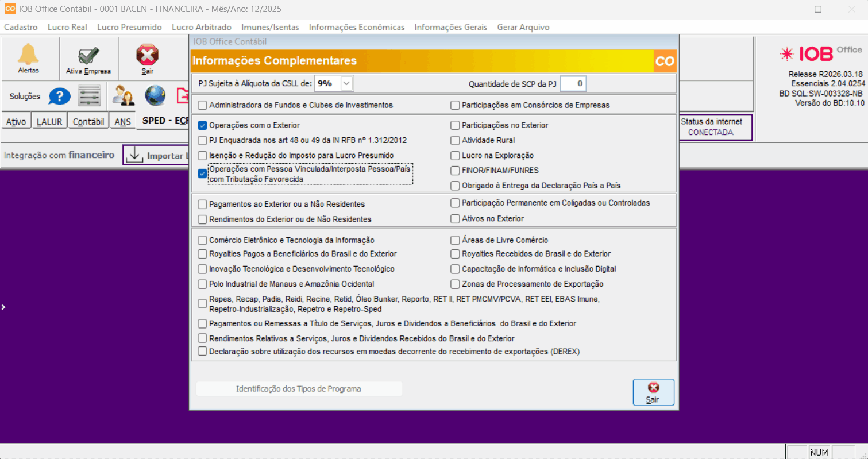Viewport: 868px width, 459px height.
Task: Open the settings sliders panel icon
Action: tap(90, 96)
